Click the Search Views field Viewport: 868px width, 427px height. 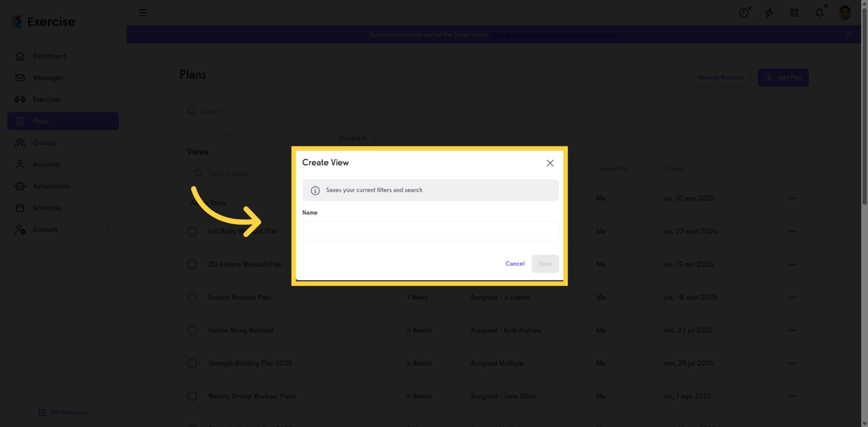coord(241,173)
